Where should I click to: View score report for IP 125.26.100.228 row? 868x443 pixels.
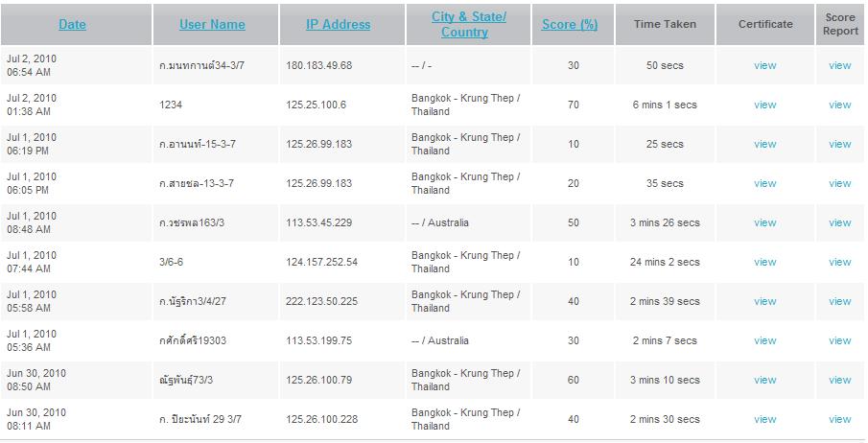click(x=839, y=419)
